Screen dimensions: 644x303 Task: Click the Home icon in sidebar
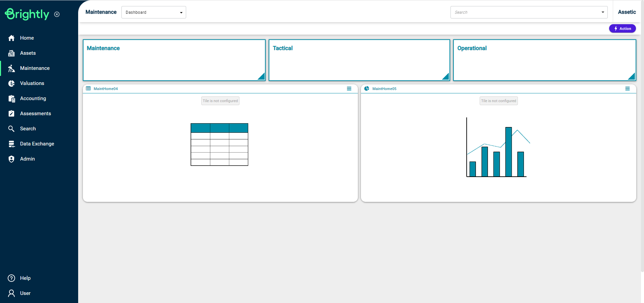click(x=11, y=38)
